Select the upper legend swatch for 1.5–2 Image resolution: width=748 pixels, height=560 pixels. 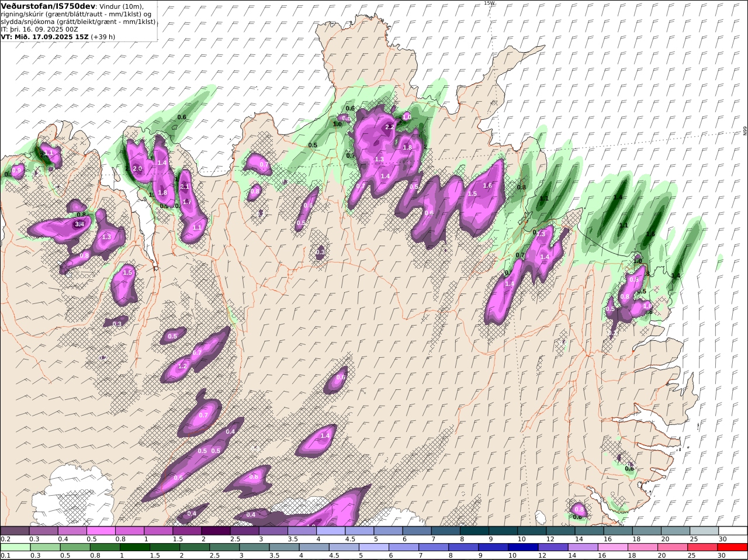187,531
